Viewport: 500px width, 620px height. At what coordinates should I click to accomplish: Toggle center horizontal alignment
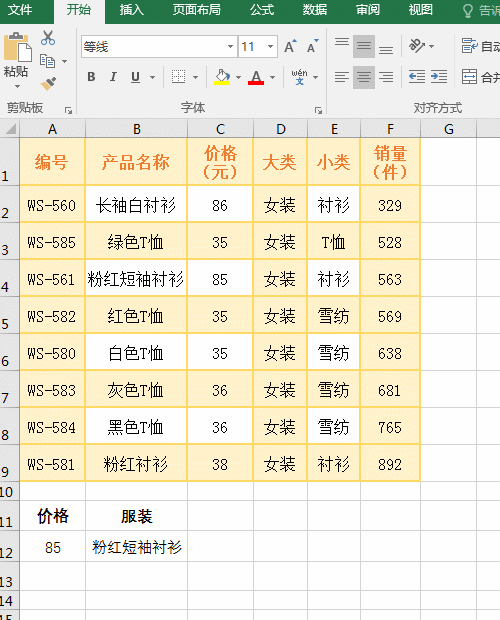[364, 77]
